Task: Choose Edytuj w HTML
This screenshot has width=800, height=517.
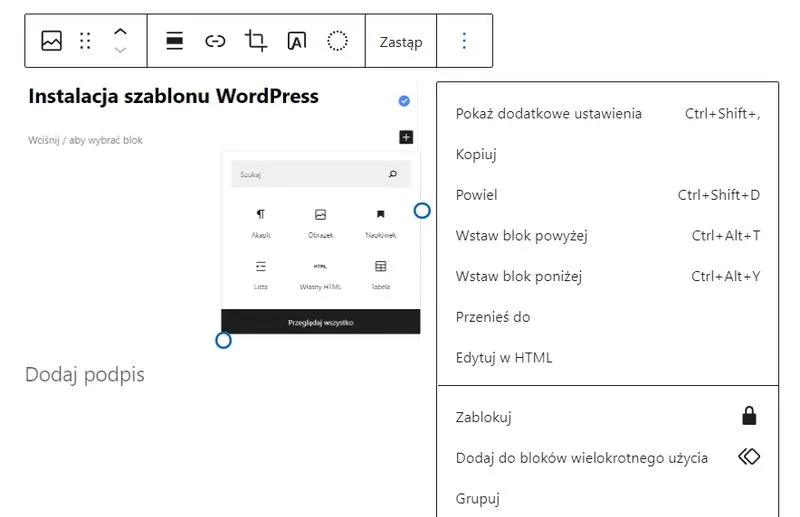Action: 608,358
